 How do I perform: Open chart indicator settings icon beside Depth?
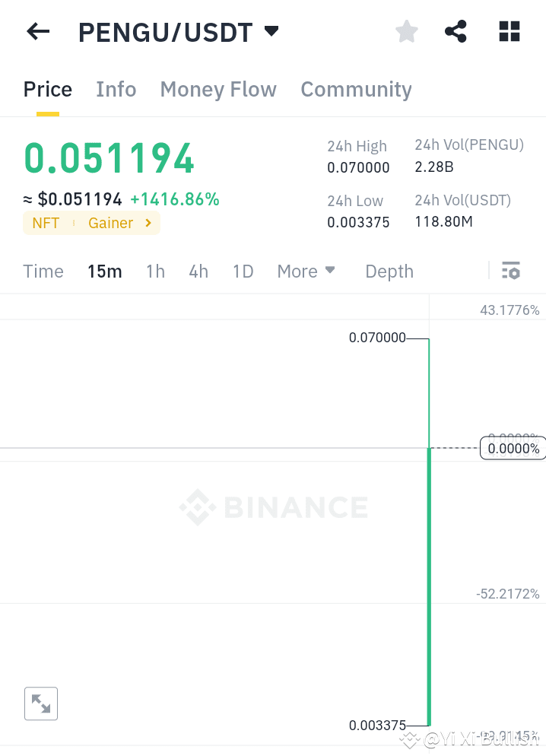[511, 270]
